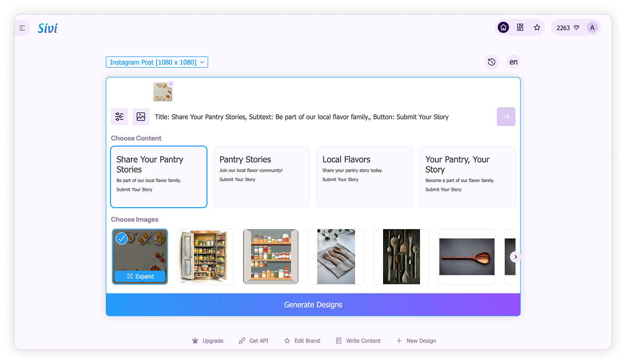
Task: Go to the home icon
Action: click(x=504, y=28)
